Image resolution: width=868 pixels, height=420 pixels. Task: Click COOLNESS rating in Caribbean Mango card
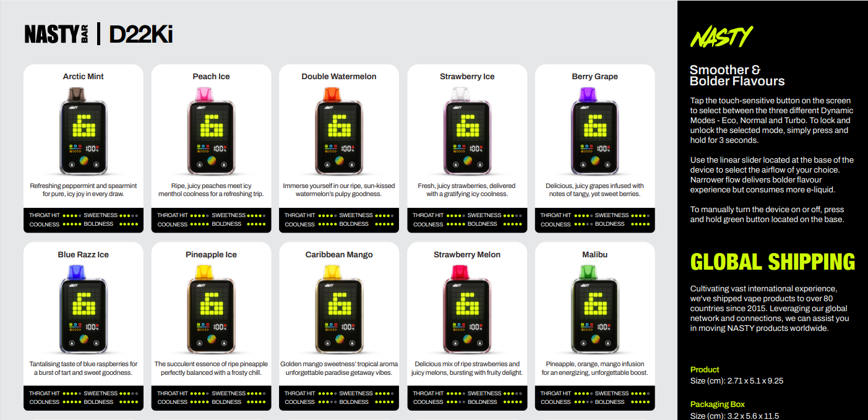click(x=312, y=402)
